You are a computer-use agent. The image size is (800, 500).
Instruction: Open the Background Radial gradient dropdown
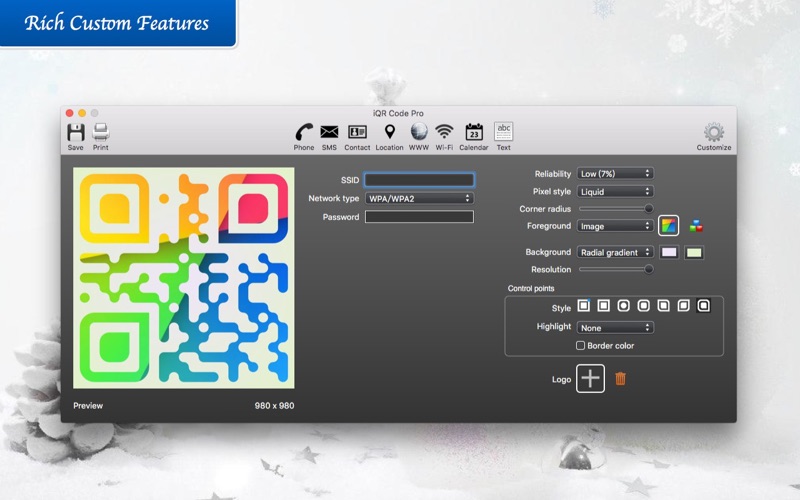click(615, 252)
